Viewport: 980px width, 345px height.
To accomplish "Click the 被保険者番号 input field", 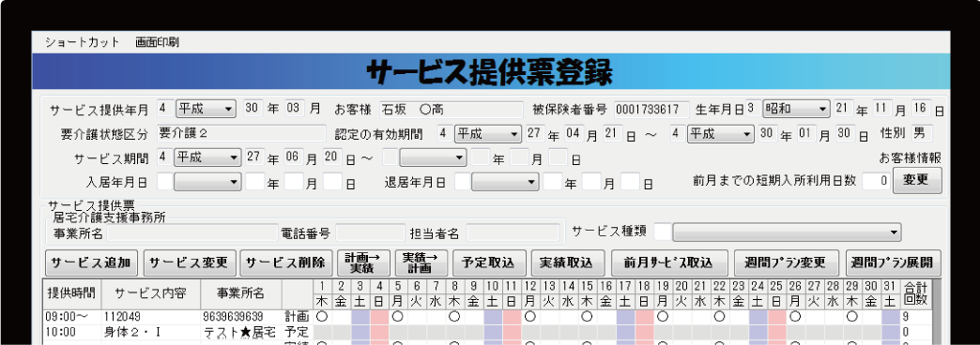I will click(651, 109).
